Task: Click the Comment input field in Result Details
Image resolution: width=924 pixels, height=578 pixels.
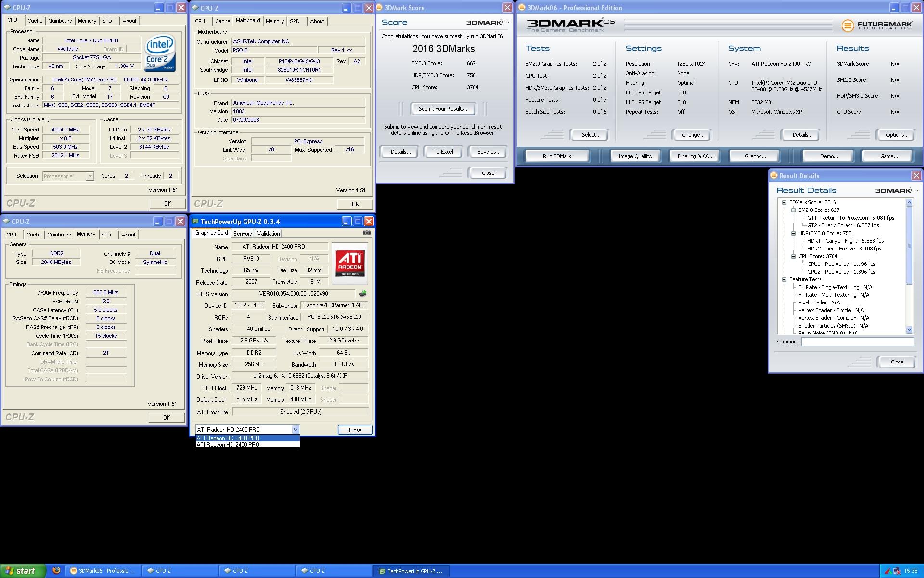Action: (x=857, y=342)
